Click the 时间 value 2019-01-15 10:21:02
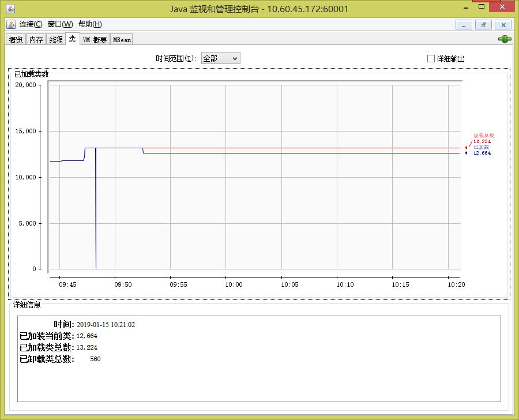This screenshot has height=420, width=519. pos(106,325)
